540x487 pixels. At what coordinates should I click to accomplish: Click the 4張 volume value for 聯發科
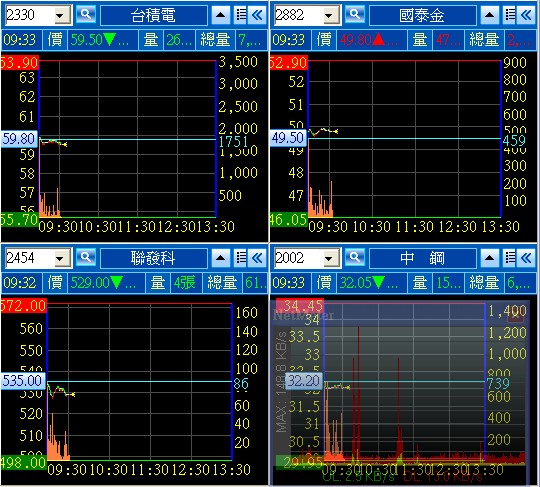[x=185, y=283]
